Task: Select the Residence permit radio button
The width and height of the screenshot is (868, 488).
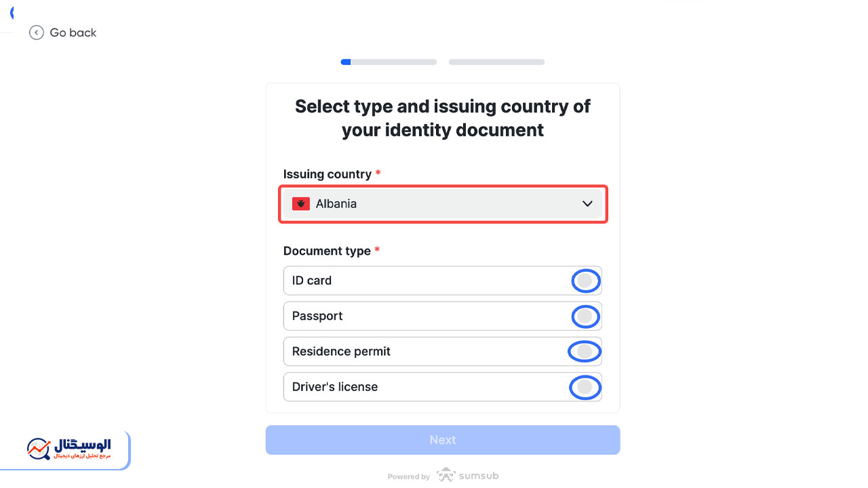Action: tap(585, 351)
